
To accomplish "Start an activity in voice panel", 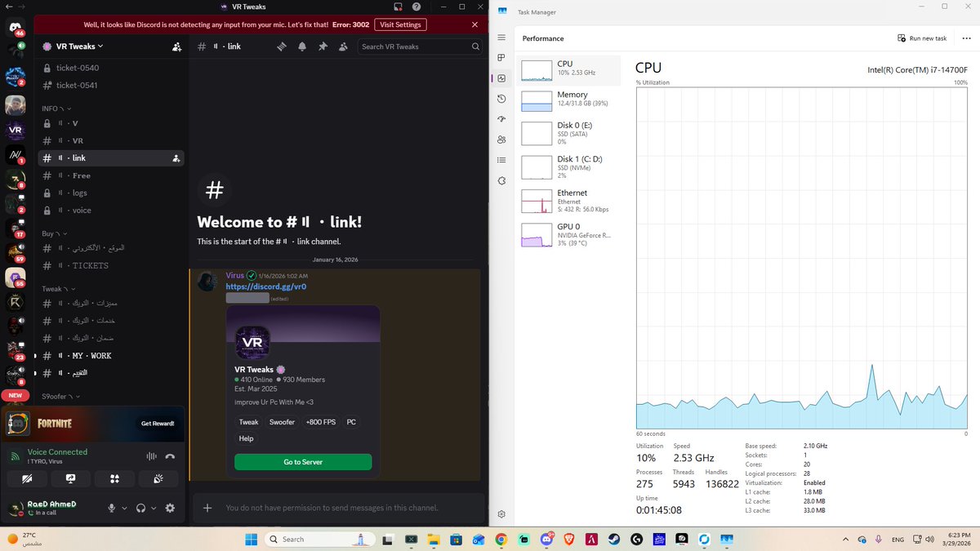I will tap(115, 478).
